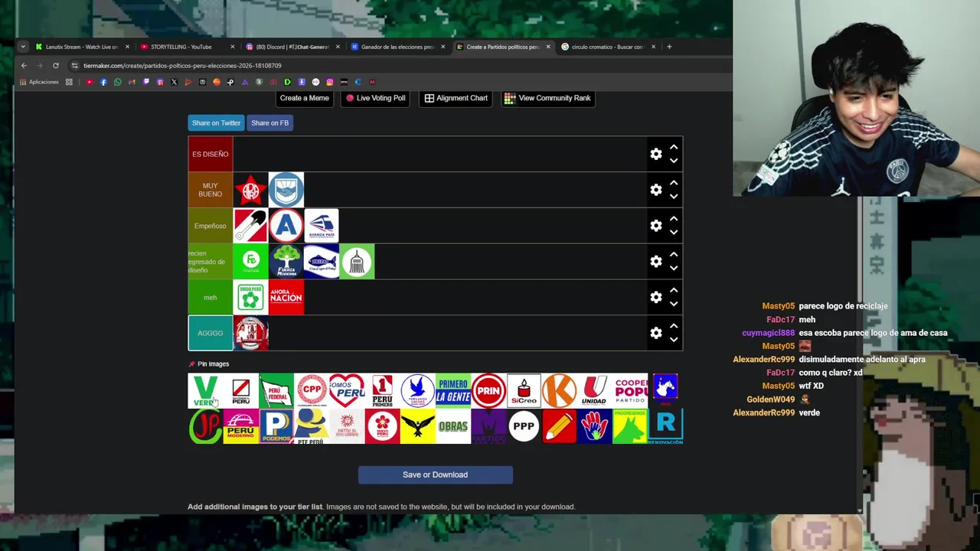
Task: Switch to the STORYTELLING YouTube tab
Action: click(x=187, y=47)
